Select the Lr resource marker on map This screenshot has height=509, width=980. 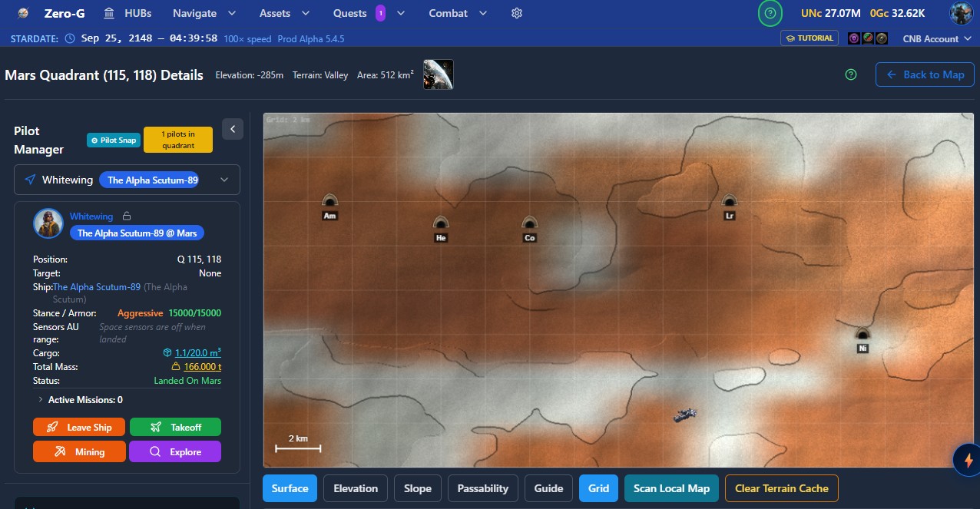coord(730,207)
